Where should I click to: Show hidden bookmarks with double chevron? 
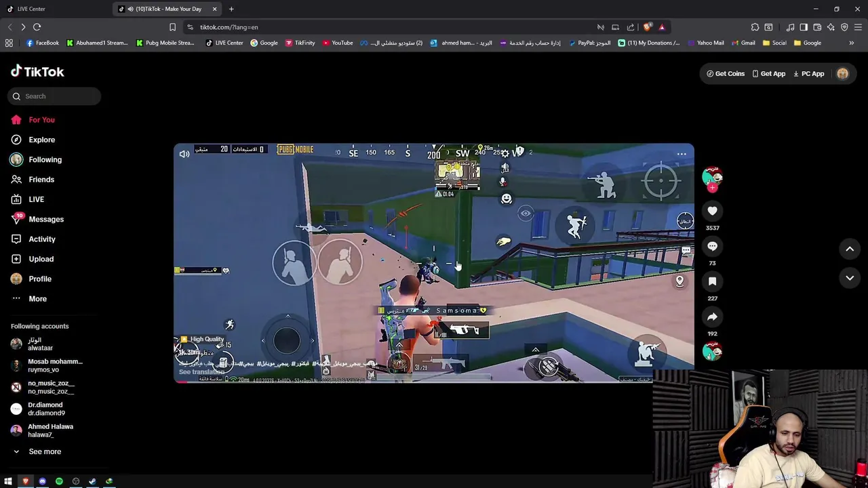(x=852, y=43)
